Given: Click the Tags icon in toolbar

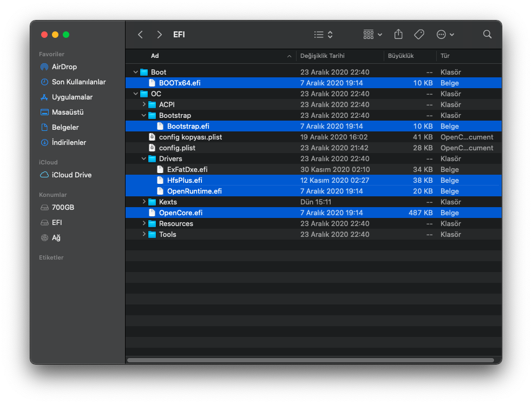Looking at the screenshot, I should [419, 34].
